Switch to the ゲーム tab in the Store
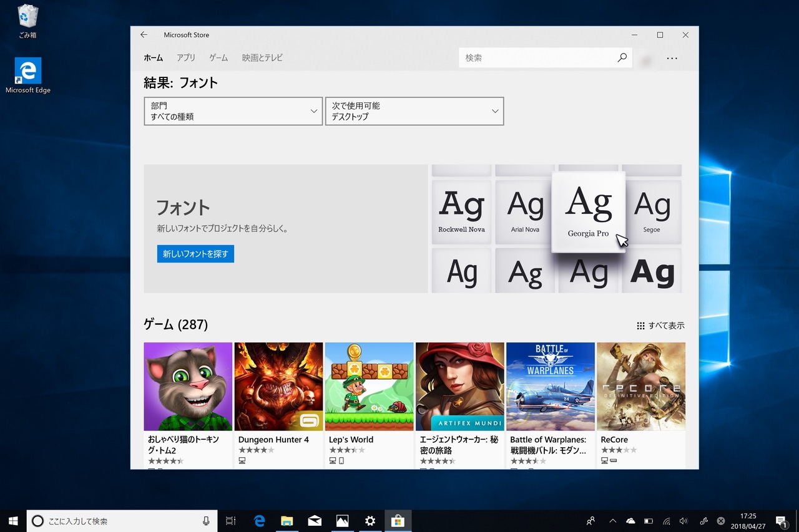The width and height of the screenshot is (799, 532). click(x=218, y=57)
